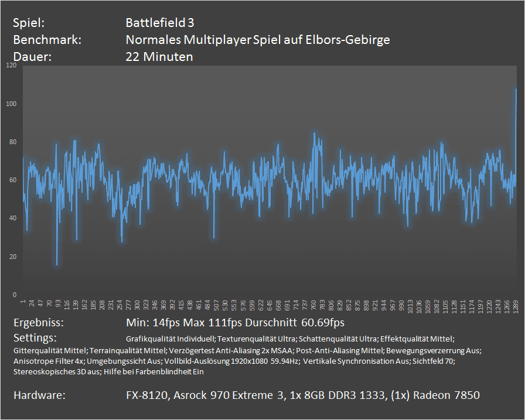Click the y-axis label '20'
This screenshot has width=525, height=420.
pos(13,257)
